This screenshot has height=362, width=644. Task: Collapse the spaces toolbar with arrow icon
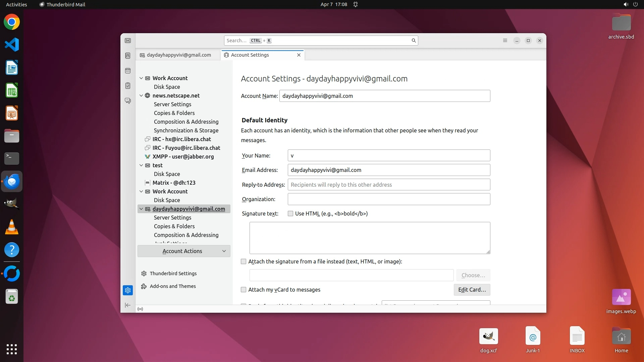[128, 305]
